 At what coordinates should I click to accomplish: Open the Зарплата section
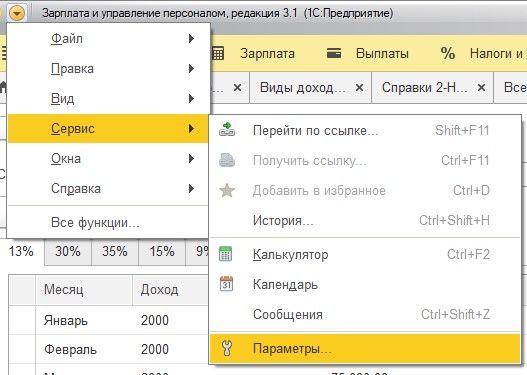(x=267, y=54)
